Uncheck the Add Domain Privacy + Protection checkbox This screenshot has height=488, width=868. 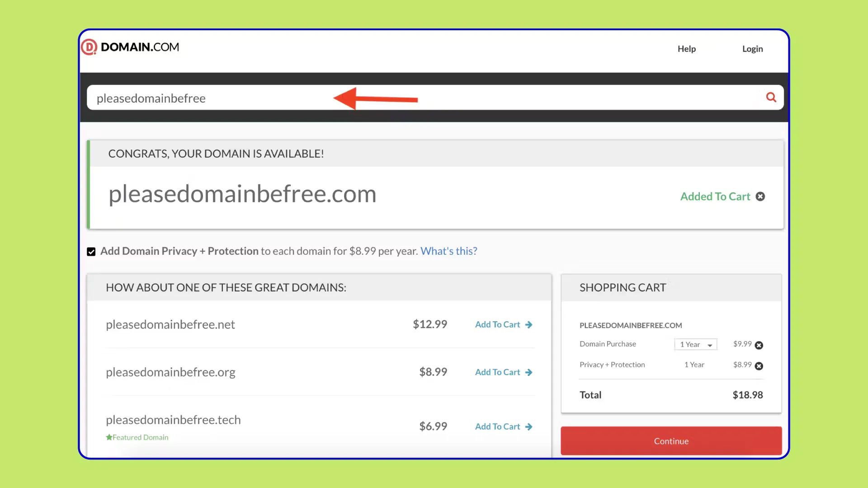[91, 251]
